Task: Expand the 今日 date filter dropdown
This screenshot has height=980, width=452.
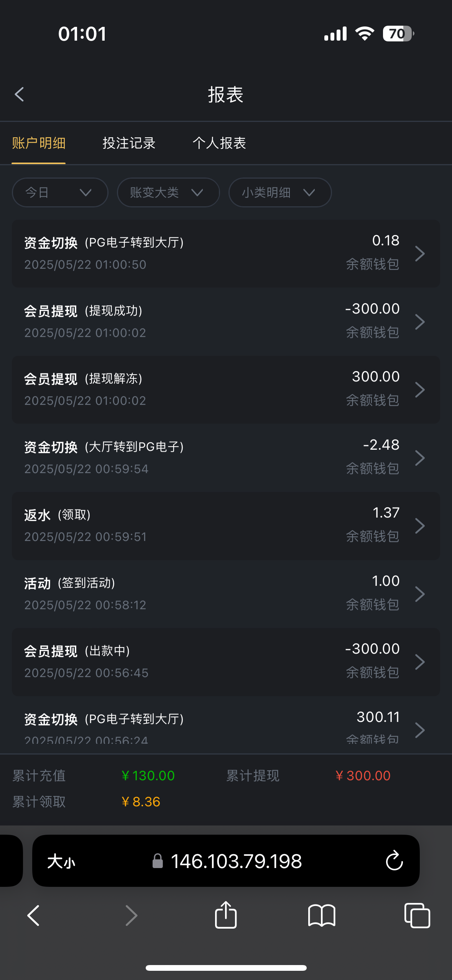Action: click(x=60, y=192)
